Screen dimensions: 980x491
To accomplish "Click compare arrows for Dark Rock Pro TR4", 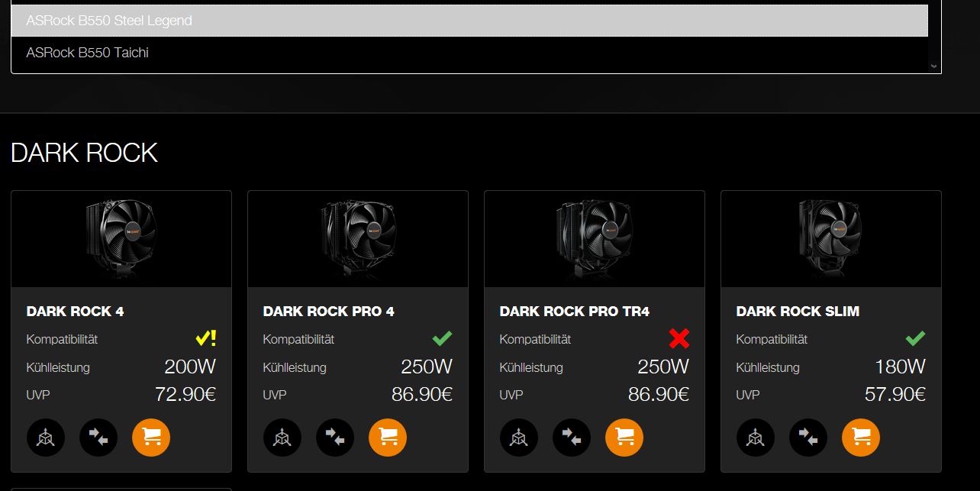I will (572, 438).
